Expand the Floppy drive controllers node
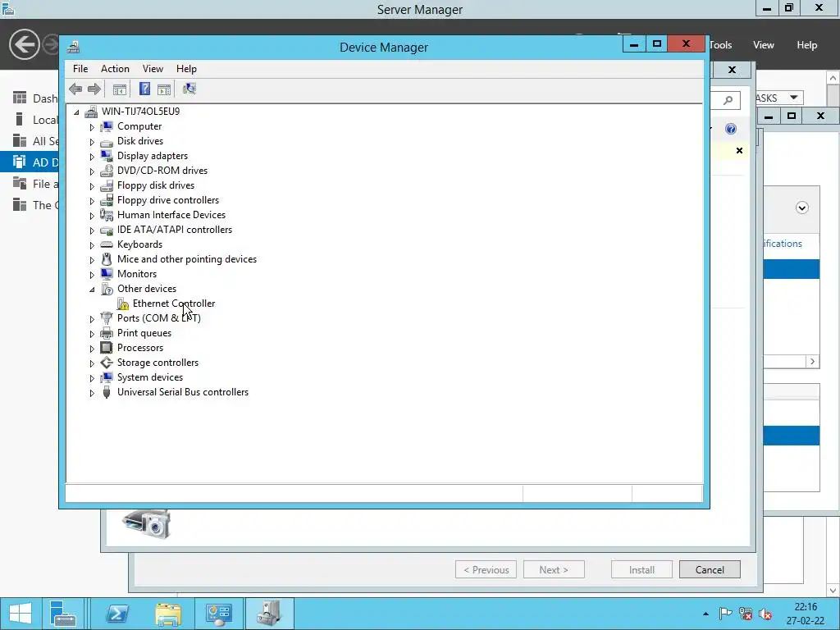Image resolution: width=840 pixels, height=630 pixels. coord(92,201)
